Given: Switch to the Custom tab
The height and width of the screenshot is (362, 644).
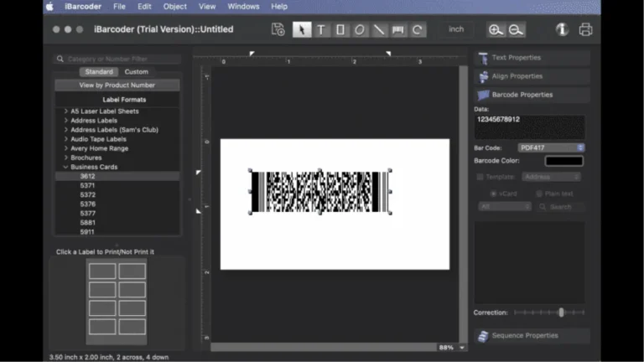Looking at the screenshot, I should (x=137, y=71).
